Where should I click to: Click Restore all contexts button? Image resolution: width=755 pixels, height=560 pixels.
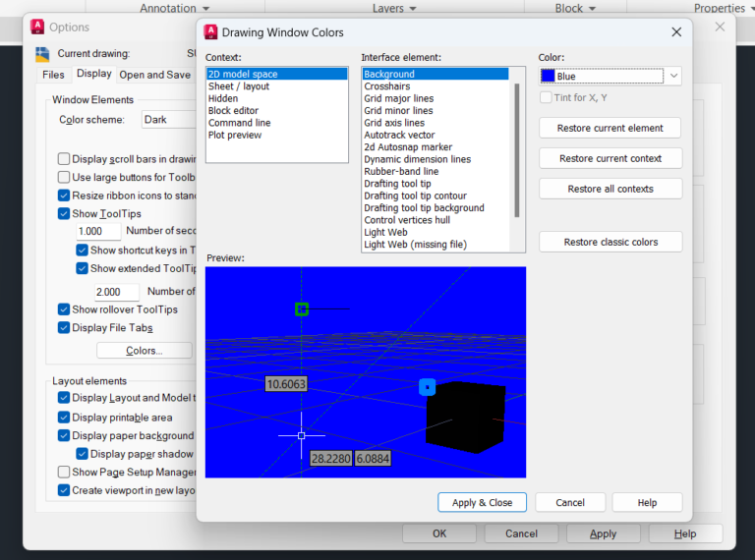click(x=610, y=189)
